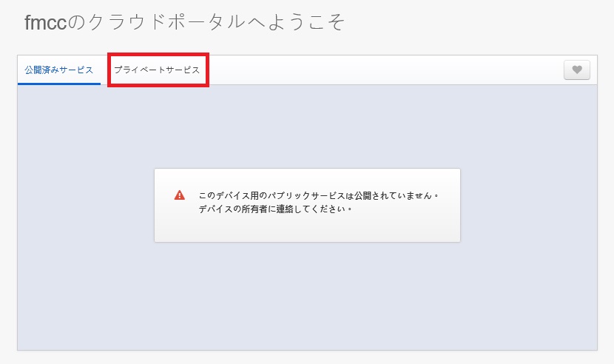Click the heading fmccのクラウドポータルへようこそ
Image resolution: width=614 pixels, height=364 pixels.
click(x=184, y=22)
